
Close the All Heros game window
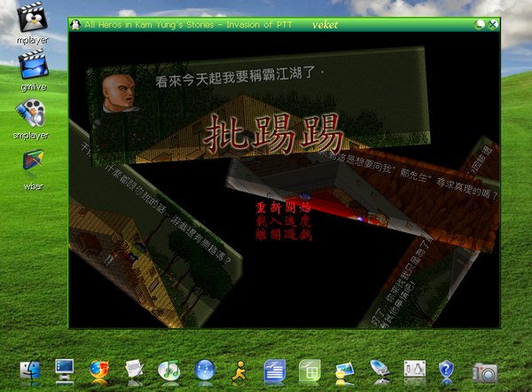click(493, 25)
